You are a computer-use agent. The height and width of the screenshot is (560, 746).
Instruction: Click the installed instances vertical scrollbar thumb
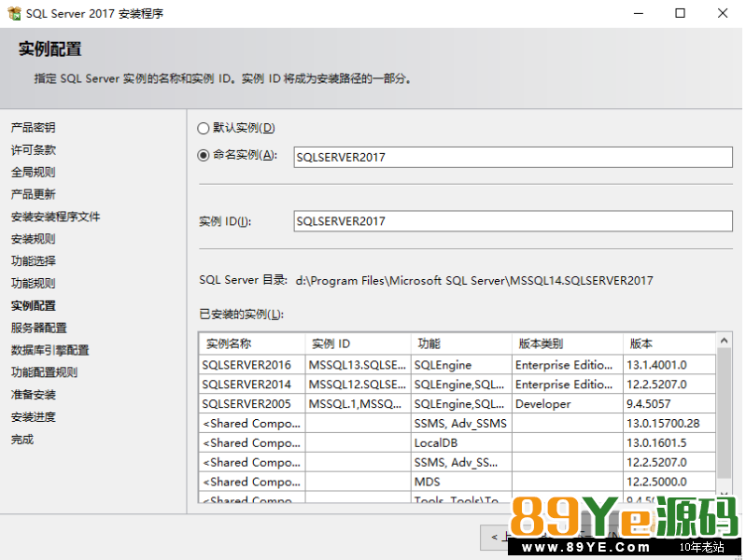coord(724,413)
